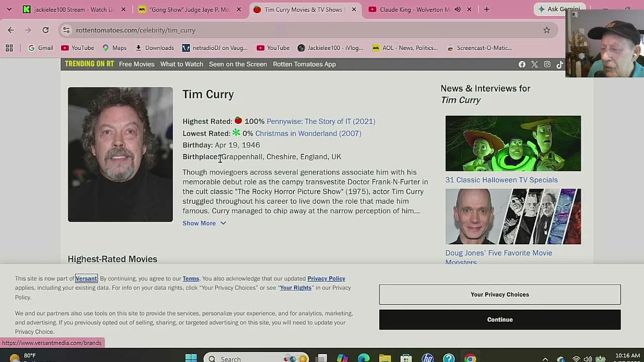Open the netradioDJ bookmark
The image size is (644, 362).
pyautogui.click(x=215, y=48)
